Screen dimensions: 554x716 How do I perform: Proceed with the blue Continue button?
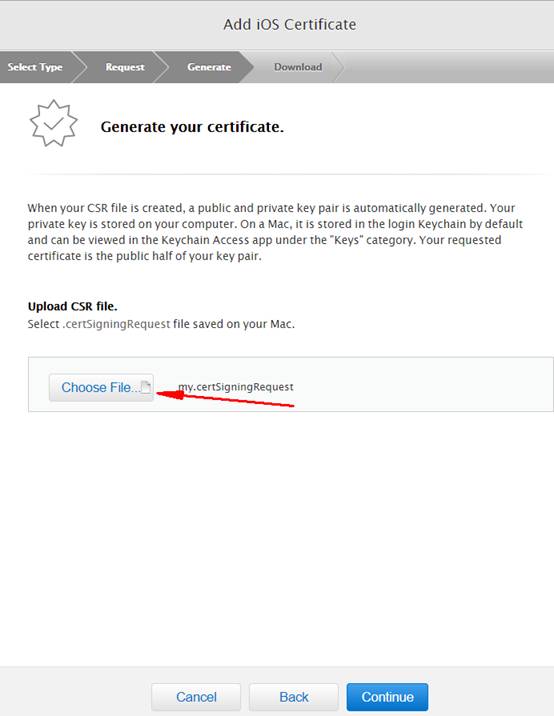tap(387, 697)
